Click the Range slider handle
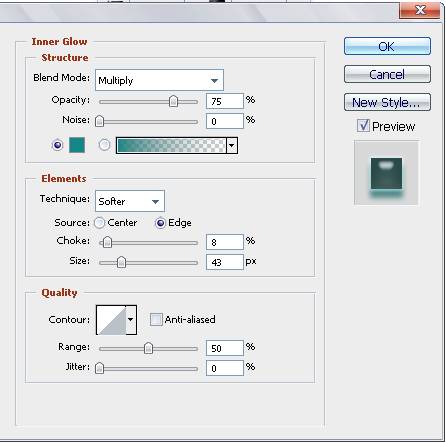The width and height of the screenshot is (446, 443). tap(148, 349)
